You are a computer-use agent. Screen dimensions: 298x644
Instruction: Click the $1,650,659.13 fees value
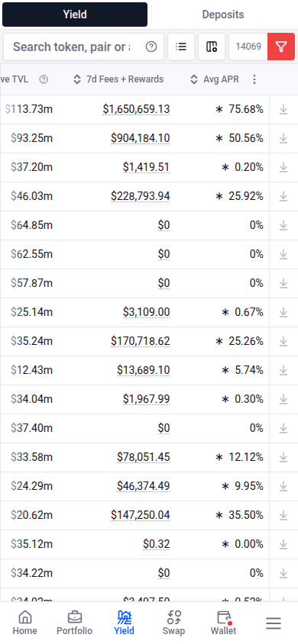[x=136, y=109]
